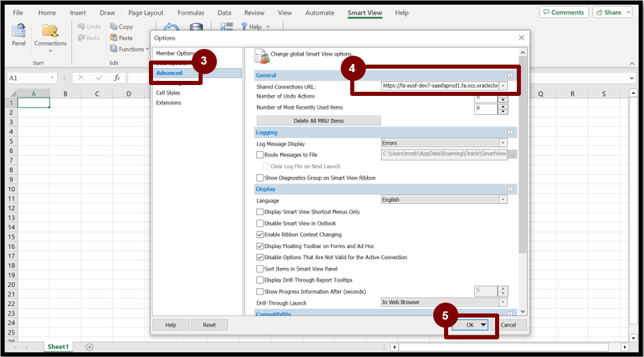Switch to the Home tab
644x357 pixels.
47,13
